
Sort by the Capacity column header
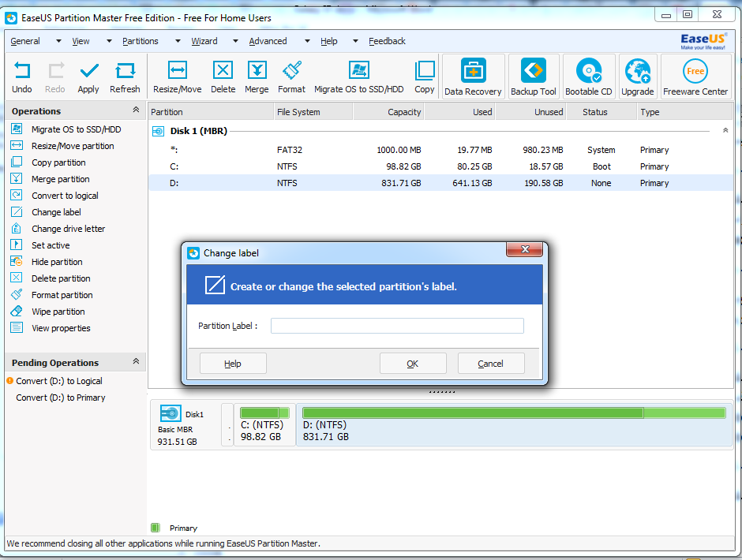(x=388, y=112)
